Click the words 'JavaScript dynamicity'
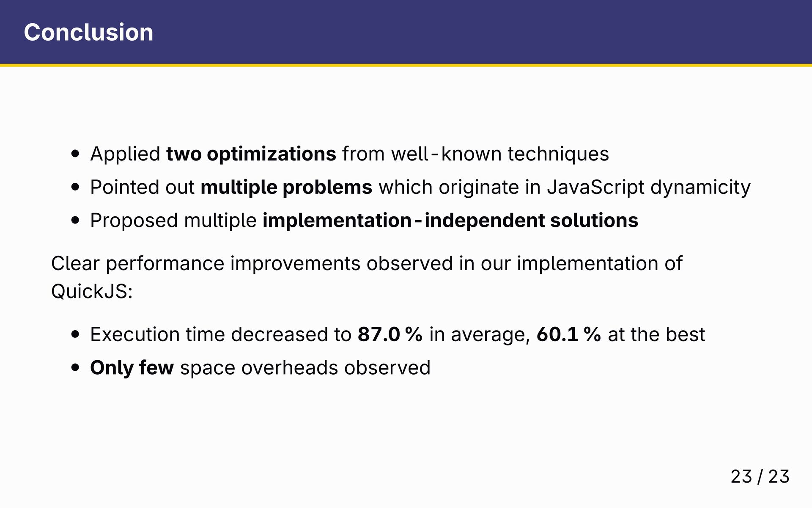Image resolution: width=812 pixels, height=508 pixels. point(649,187)
